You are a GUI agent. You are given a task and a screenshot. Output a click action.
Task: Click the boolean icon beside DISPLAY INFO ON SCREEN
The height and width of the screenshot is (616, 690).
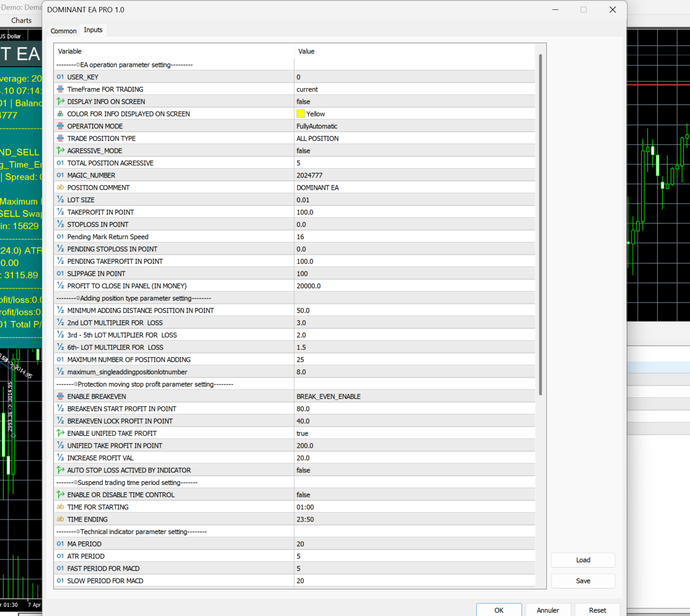click(x=60, y=101)
